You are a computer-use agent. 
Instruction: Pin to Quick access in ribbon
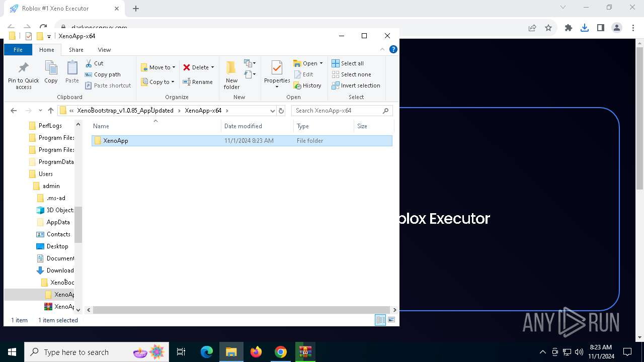pyautogui.click(x=23, y=76)
